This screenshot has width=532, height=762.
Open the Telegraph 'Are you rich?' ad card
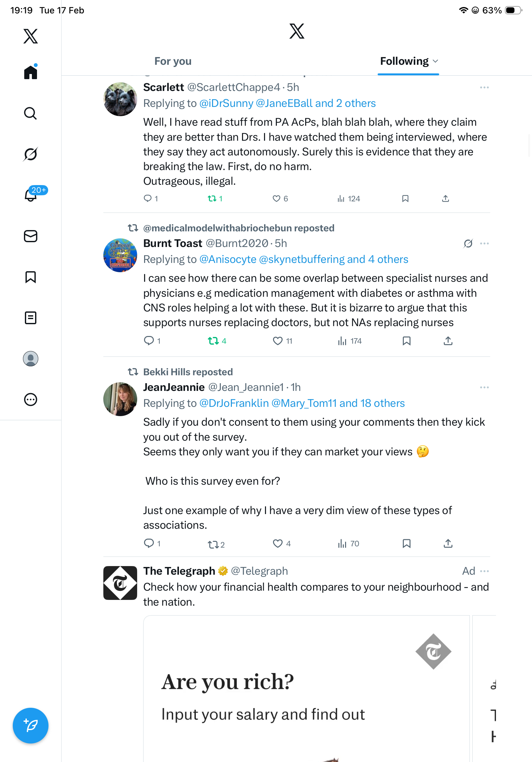tap(306, 687)
